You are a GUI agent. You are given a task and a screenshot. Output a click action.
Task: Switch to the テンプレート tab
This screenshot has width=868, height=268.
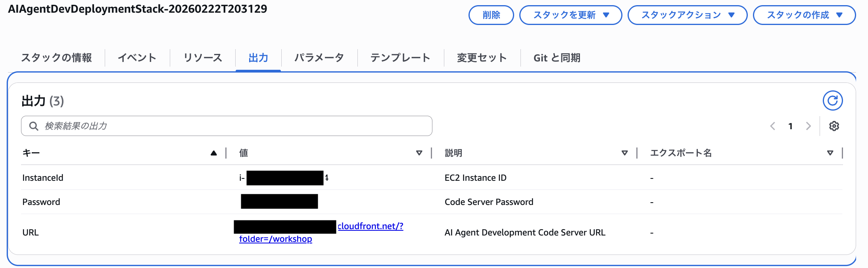[400, 58]
